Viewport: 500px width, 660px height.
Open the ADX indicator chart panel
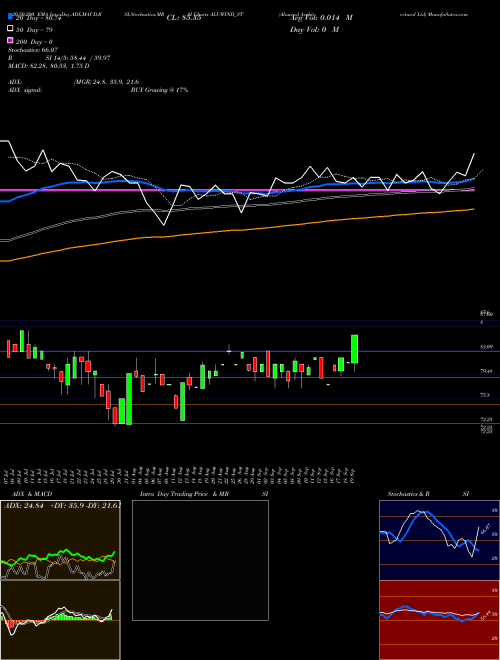click(60, 540)
